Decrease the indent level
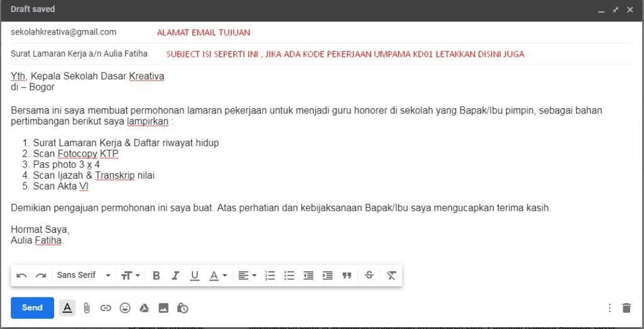 [x=308, y=276]
